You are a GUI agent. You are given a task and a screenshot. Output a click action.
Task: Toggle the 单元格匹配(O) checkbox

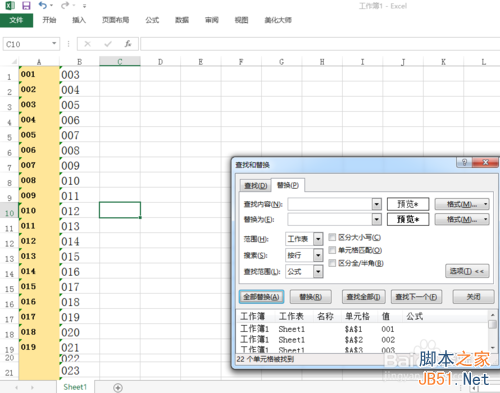click(332, 250)
